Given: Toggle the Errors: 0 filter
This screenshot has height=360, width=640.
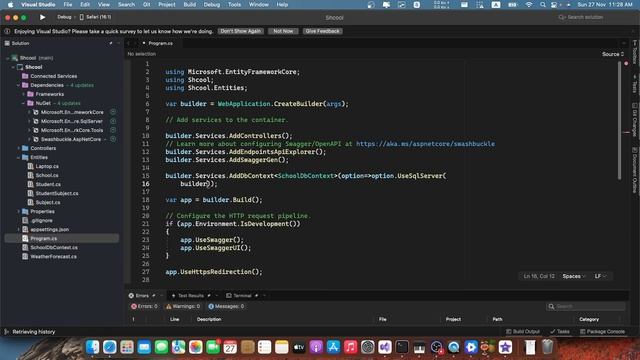Looking at the screenshot, I should pyautogui.click(x=144, y=306).
